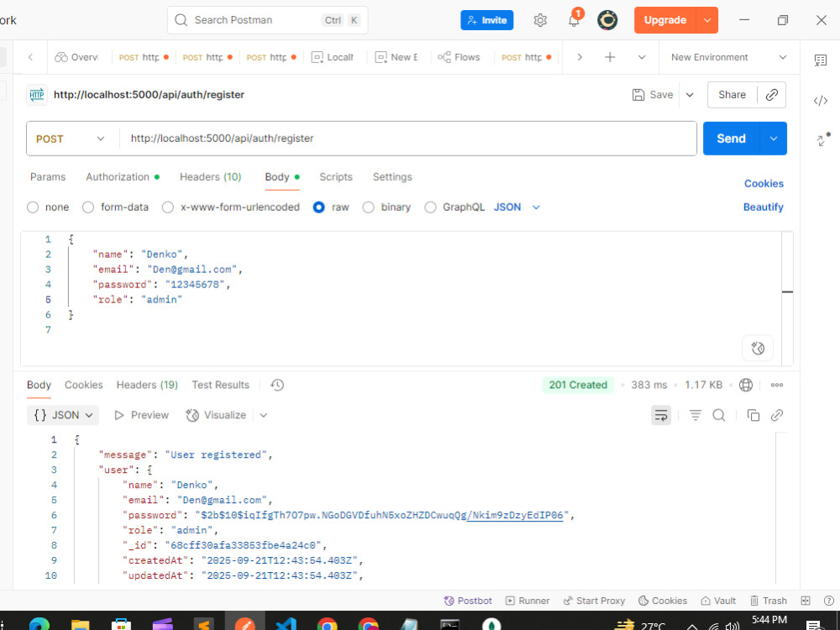Open Postbot in status bar
Image resolution: width=840 pixels, height=630 pixels.
[468, 601]
